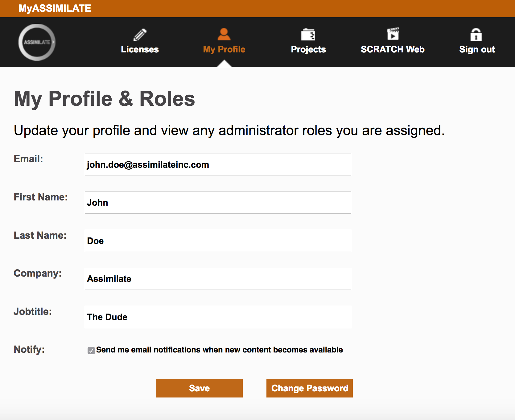
Task: Click the Company field showing Assimilate
Action: [218, 279]
